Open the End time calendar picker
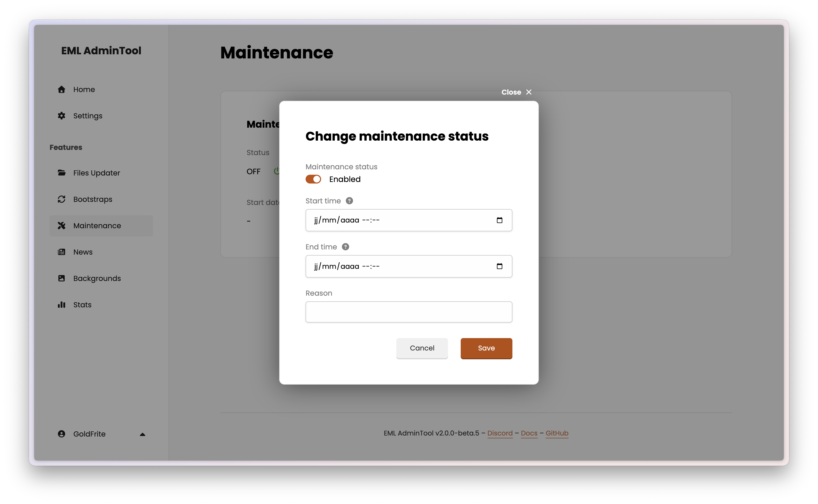The image size is (818, 504). click(x=500, y=266)
